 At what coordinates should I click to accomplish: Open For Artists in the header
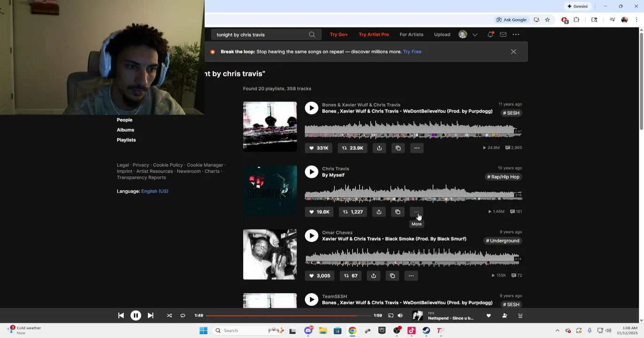pos(411,34)
